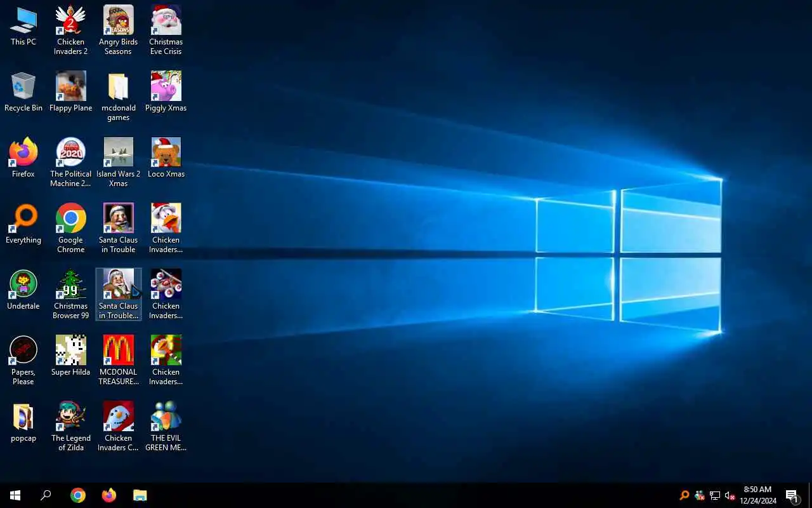Viewport: 812px width, 508px height.
Task: Open the Windows Start menu
Action: 15,495
